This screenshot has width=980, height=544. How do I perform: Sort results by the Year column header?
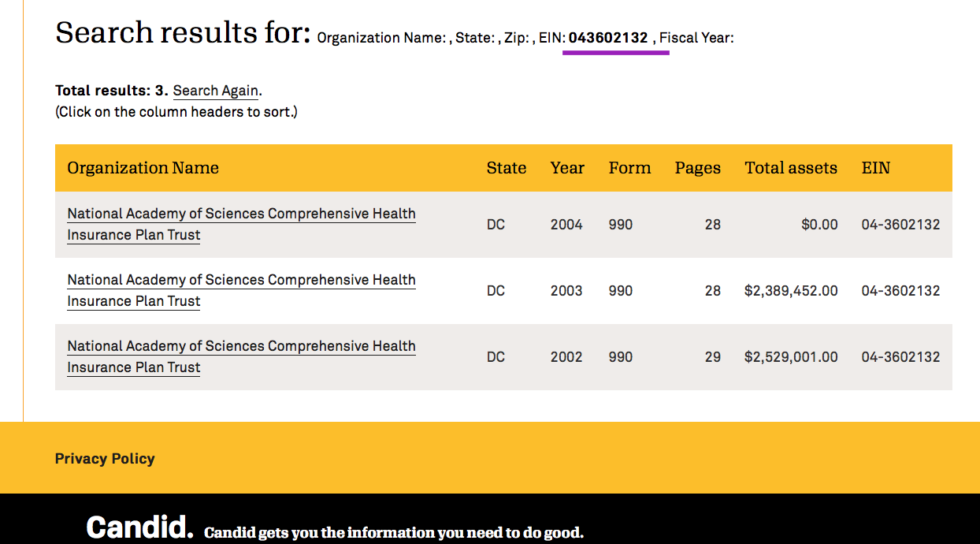tap(567, 168)
